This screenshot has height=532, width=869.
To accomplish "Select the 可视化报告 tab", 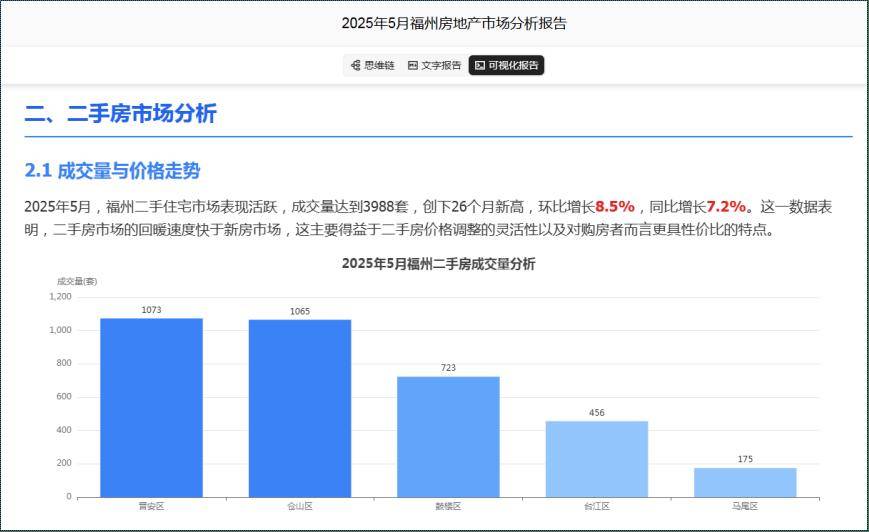I will tap(506, 65).
